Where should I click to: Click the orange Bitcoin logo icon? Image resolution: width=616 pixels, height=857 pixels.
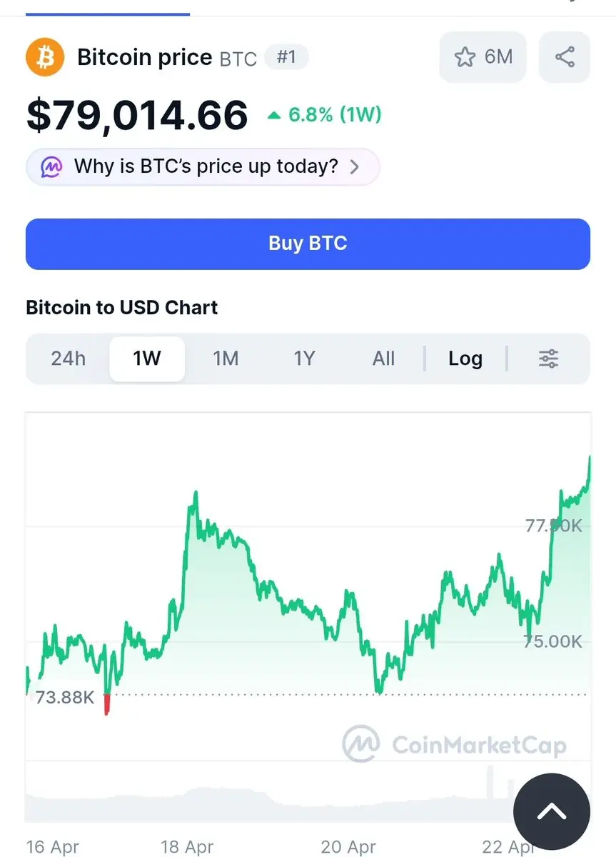point(45,57)
